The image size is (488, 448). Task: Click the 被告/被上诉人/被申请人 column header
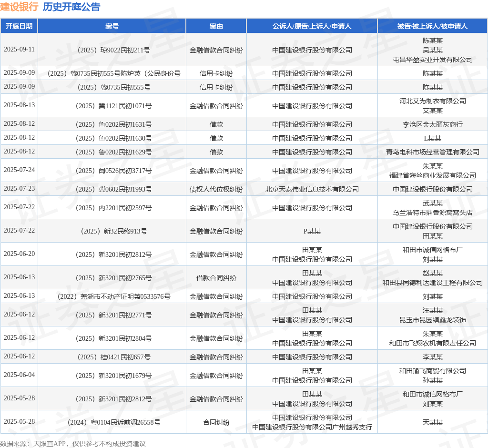pyautogui.click(x=432, y=26)
